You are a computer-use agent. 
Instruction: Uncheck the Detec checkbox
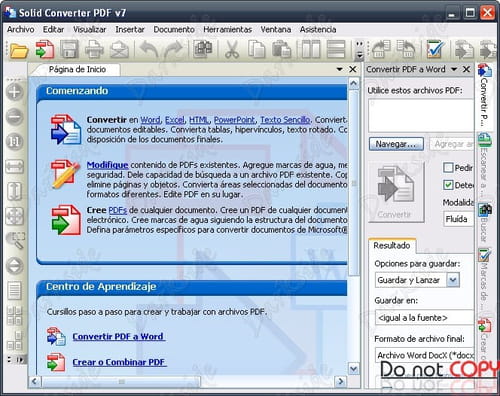click(x=448, y=185)
